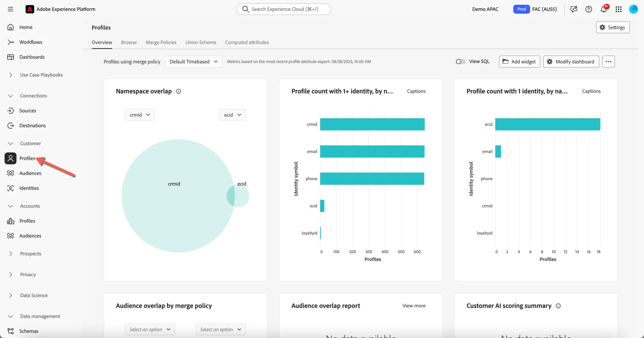Toggle the View SQL switch
The height and width of the screenshot is (338, 644).
click(461, 61)
